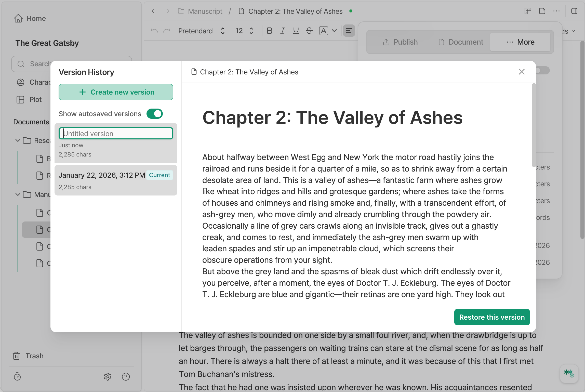585x392 pixels.
Task: Open help question mark
Action: (x=126, y=376)
